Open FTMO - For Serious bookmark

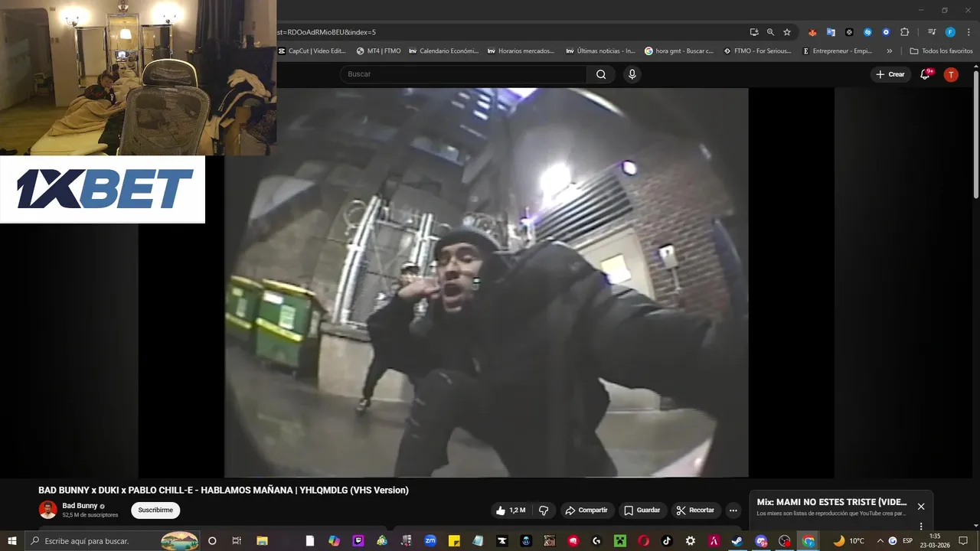coord(757,51)
